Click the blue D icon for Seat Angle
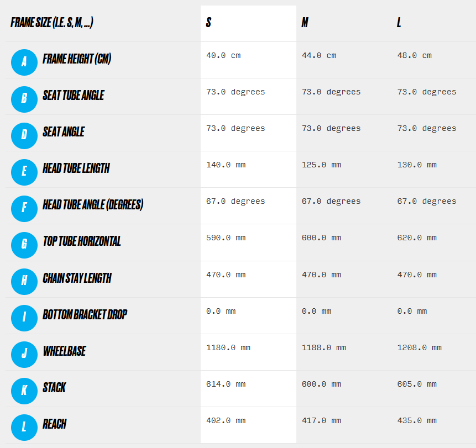 (24, 134)
